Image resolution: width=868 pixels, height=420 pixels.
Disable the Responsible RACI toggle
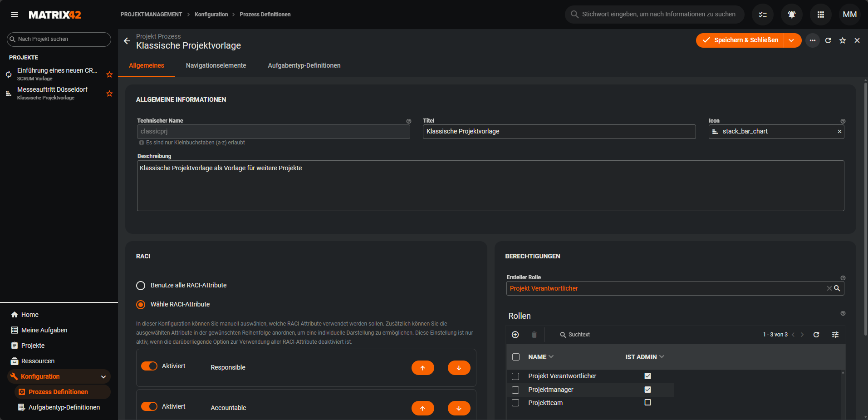click(149, 366)
